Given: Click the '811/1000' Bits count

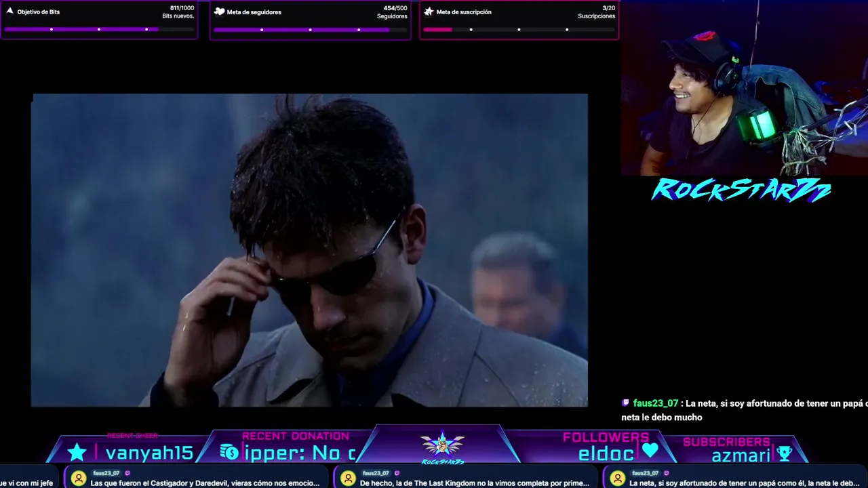Looking at the screenshot, I should pos(182,8).
